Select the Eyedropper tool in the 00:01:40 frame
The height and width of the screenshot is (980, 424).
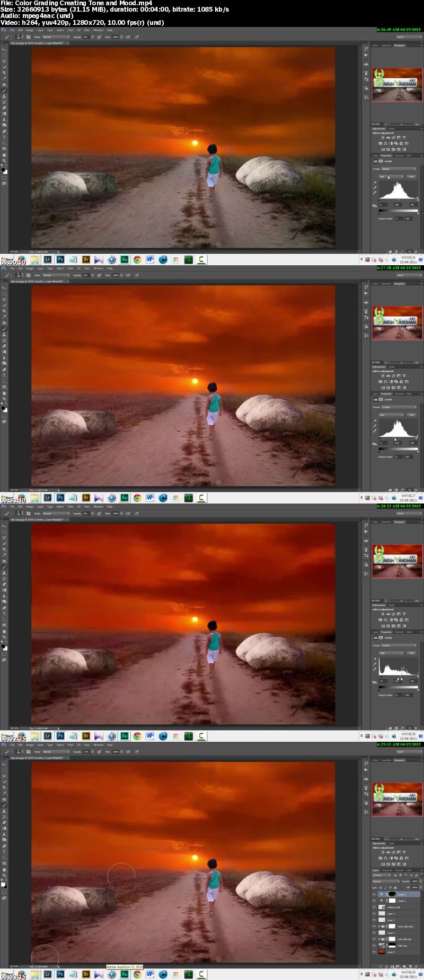click(4, 316)
